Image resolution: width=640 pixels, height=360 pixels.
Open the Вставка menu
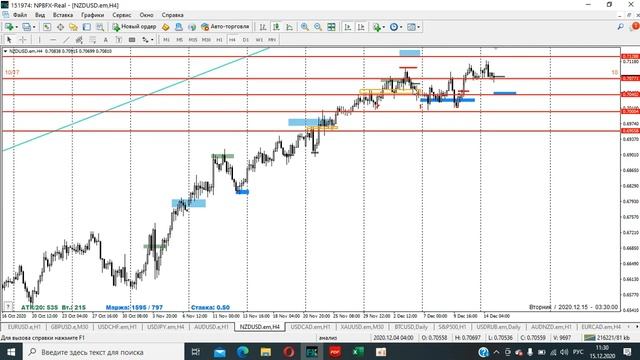tap(63, 15)
